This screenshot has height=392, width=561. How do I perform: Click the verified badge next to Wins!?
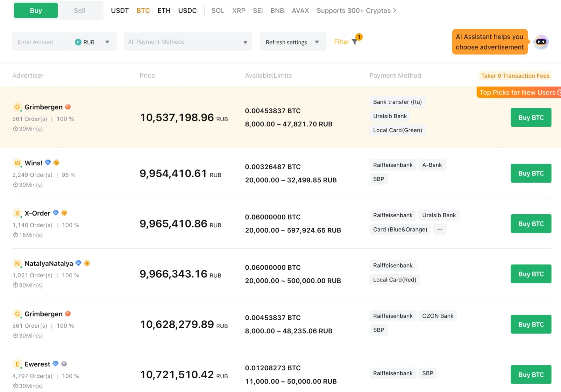click(x=48, y=162)
